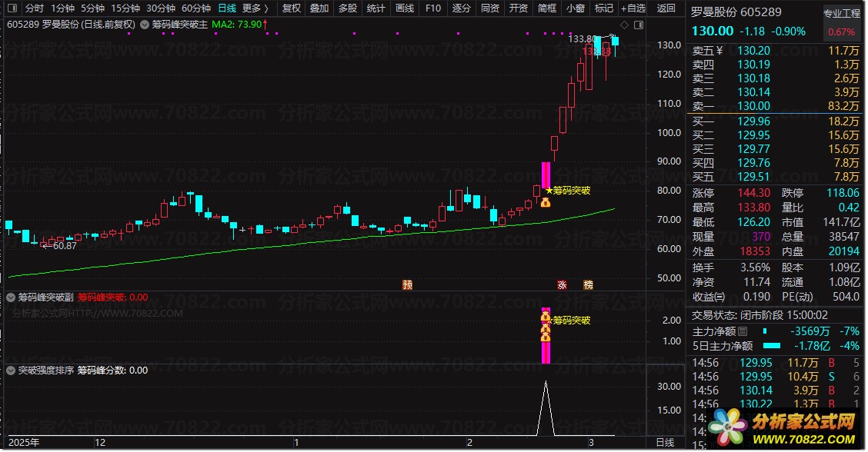Click stock name 罗曼股份 605289 in quote panel
The image size is (868, 452).
tap(736, 12)
